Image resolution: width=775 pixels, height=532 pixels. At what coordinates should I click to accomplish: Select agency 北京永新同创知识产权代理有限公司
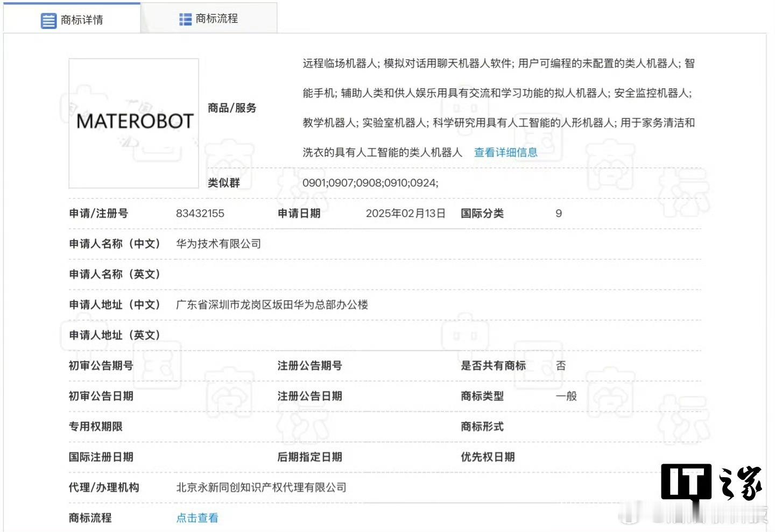point(261,487)
